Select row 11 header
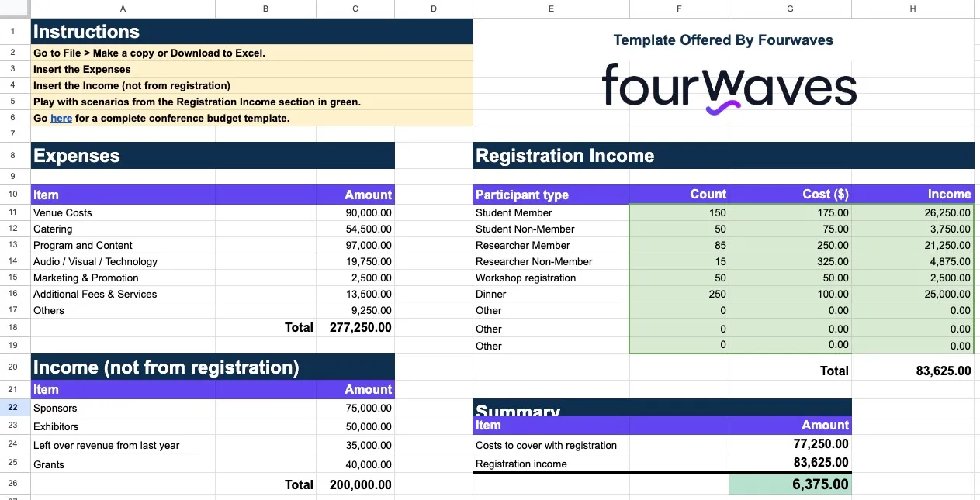Image resolution: width=980 pixels, height=500 pixels. 13,212
